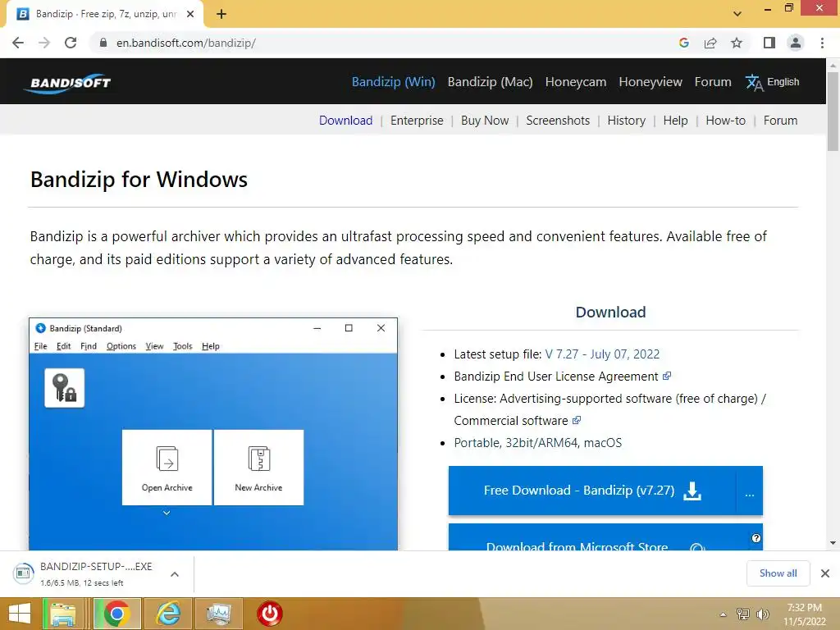840x630 pixels.
Task: Open Bandizip (Mac) nav item
Action: (x=491, y=82)
